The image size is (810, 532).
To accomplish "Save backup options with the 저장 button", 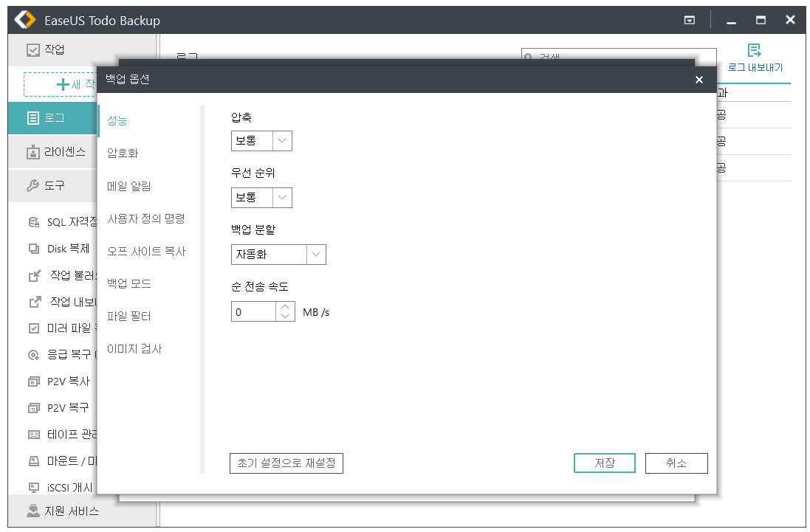I will tap(604, 463).
